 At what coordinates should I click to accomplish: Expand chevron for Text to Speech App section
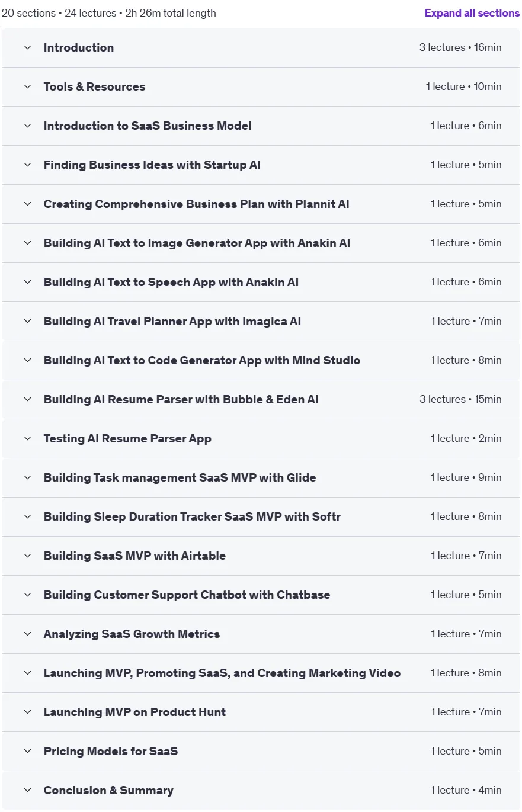pyautogui.click(x=27, y=282)
